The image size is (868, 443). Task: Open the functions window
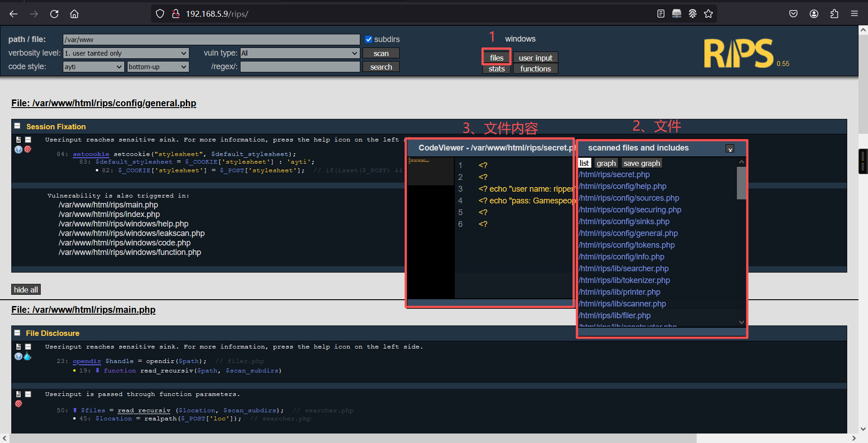(x=535, y=69)
